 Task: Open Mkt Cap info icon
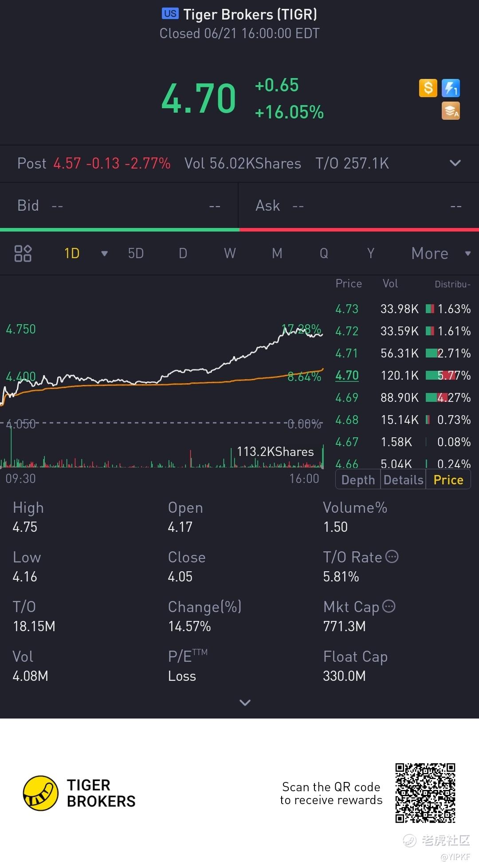coord(389,606)
